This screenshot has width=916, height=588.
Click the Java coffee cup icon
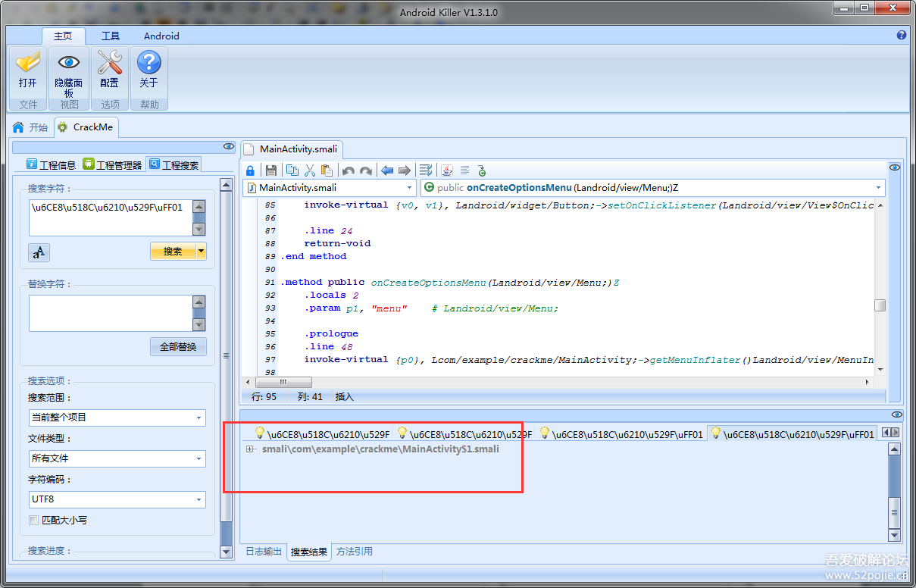tap(447, 170)
